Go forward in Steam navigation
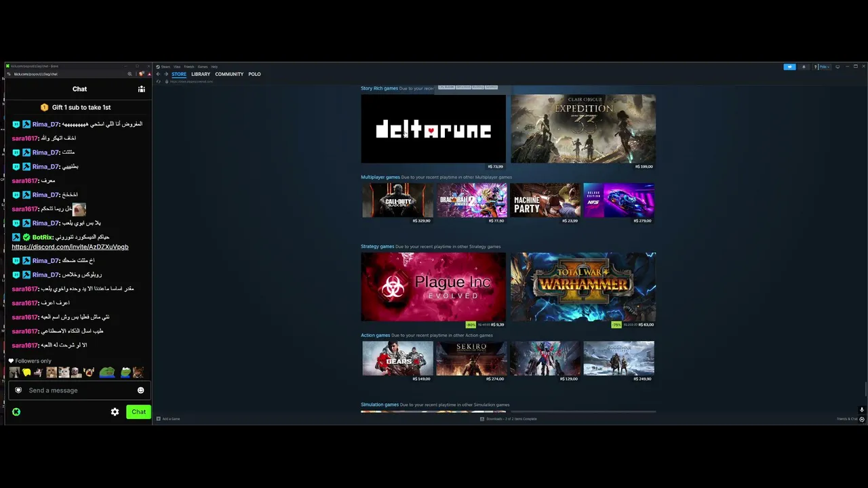This screenshot has height=488, width=868. (165, 74)
